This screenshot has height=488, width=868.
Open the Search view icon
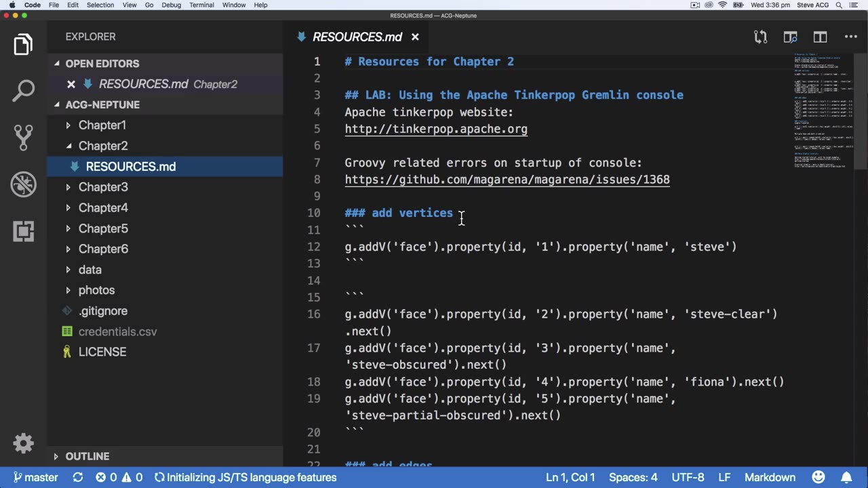pyautogui.click(x=23, y=91)
